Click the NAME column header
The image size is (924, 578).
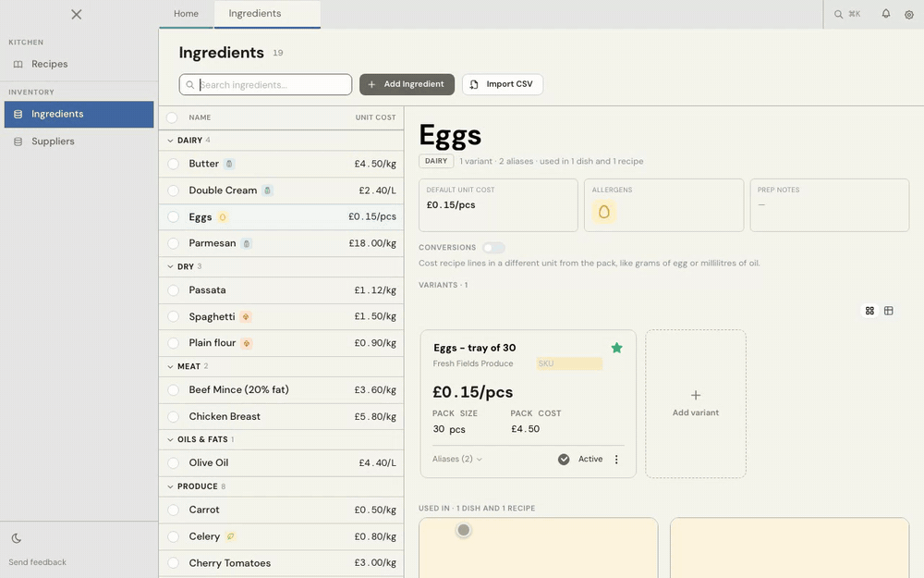point(200,117)
